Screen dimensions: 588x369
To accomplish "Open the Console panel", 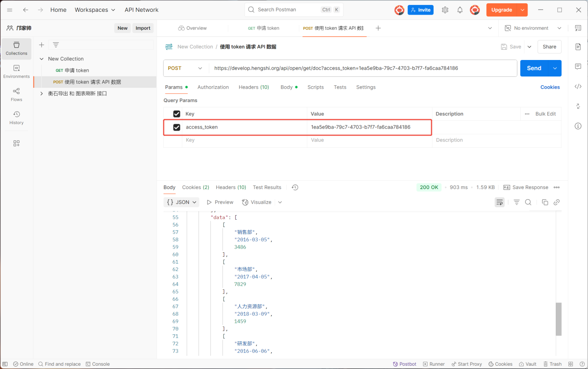I will (x=98, y=364).
